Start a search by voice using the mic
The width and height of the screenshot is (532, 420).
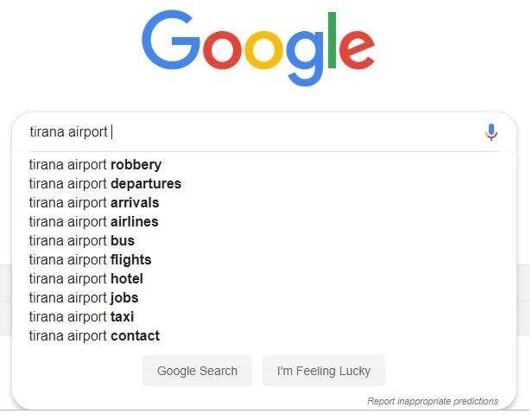491,132
